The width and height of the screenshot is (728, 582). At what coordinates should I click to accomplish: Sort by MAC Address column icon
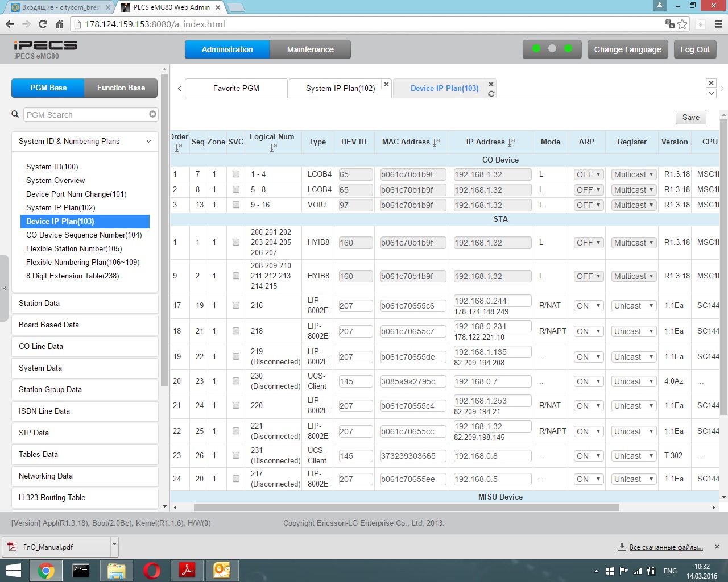click(x=436, y=142)
